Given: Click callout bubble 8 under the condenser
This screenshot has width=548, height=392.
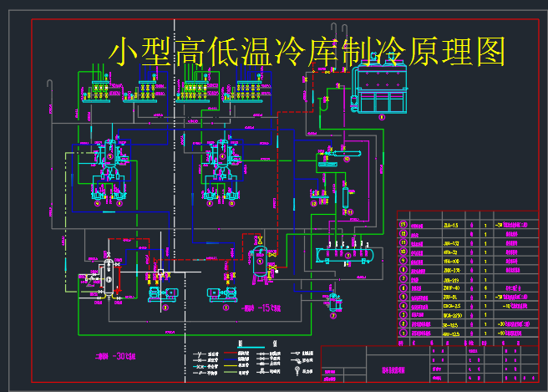Looking at the screenshot, I should pyautogui.click(x=382, y=117).
